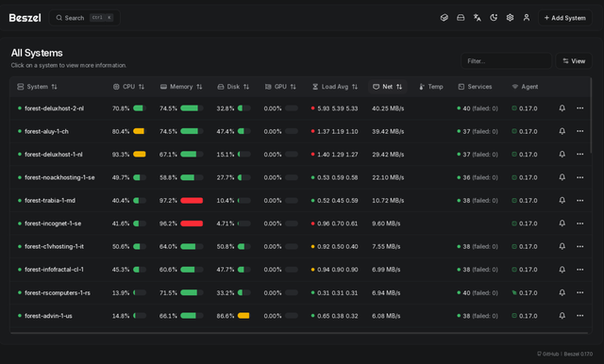The image size is (604, 364).
Task: Toggle alerts bell for forest-deluxhost-1-nl
Action: [x=562, y=155]
